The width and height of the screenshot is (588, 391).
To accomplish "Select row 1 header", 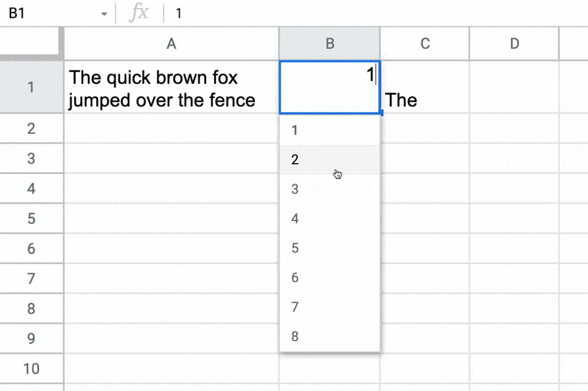I will tap(30, 87).
